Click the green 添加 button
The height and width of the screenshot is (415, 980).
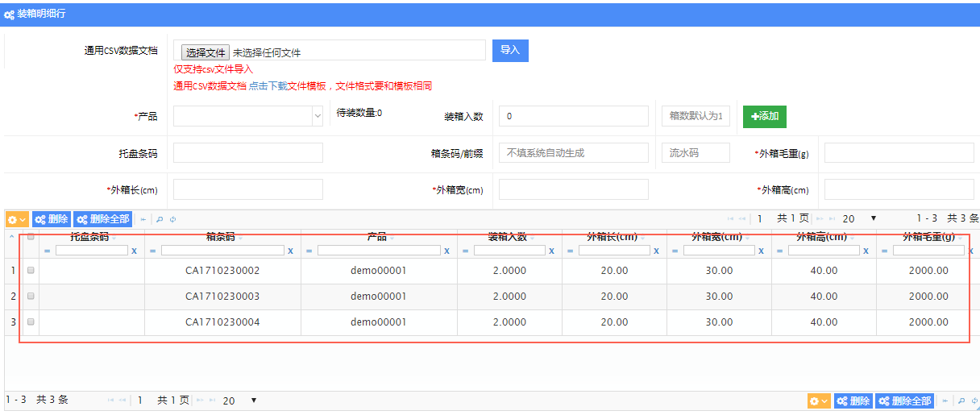(x=765, y=116)
